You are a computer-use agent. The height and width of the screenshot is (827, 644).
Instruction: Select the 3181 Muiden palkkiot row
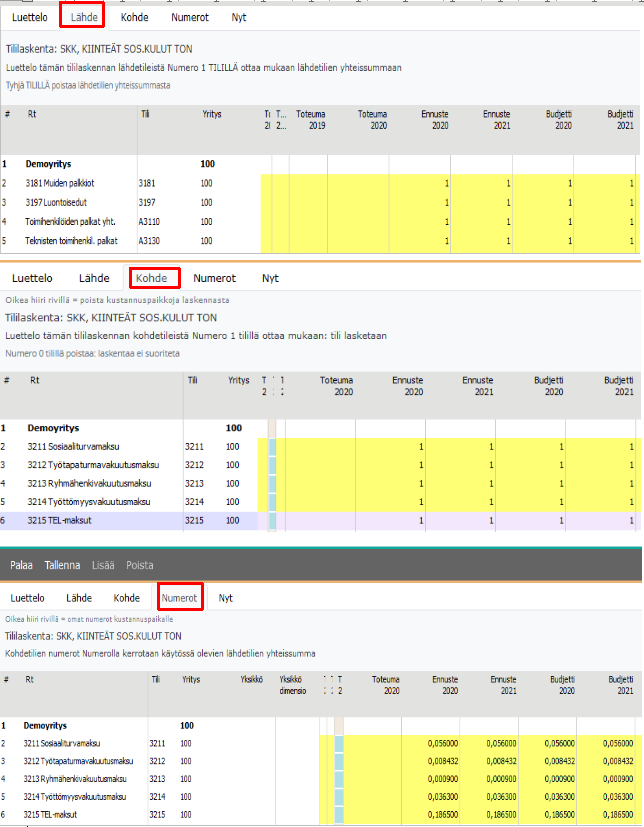click(62, 184)
